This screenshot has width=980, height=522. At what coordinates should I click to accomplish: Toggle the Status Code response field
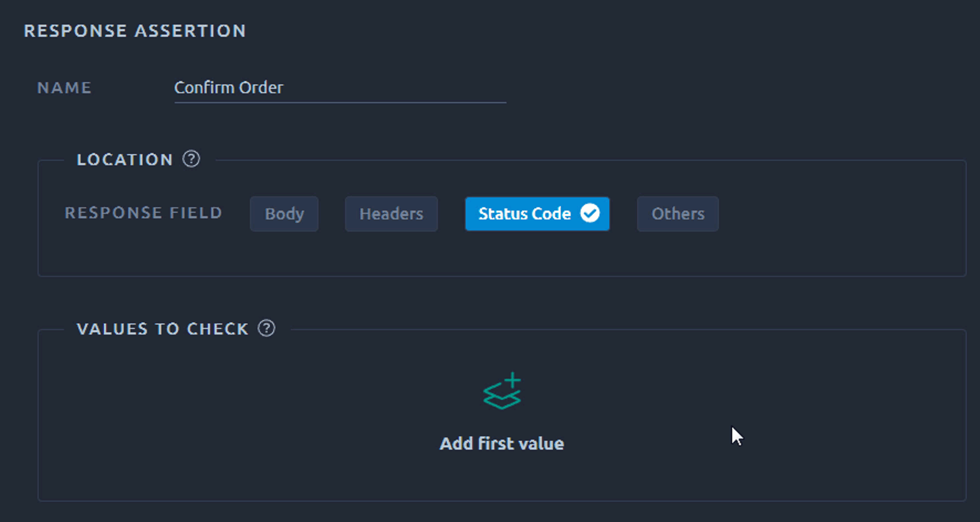537,213
